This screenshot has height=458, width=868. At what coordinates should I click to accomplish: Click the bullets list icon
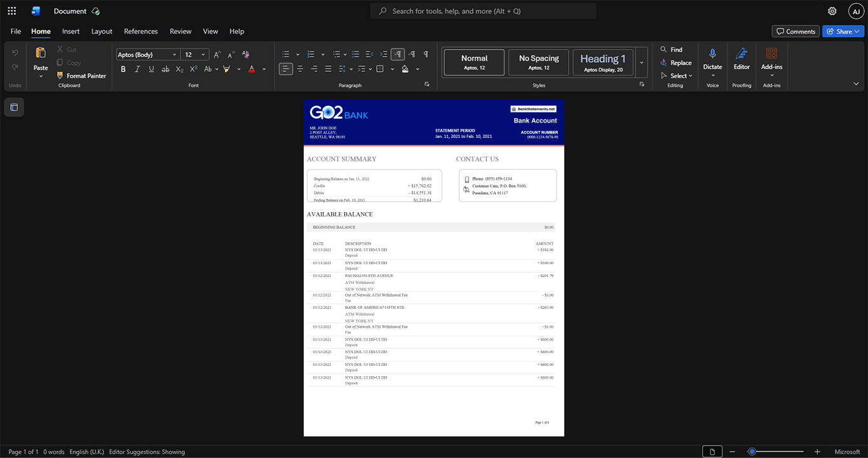click(286, 55)
